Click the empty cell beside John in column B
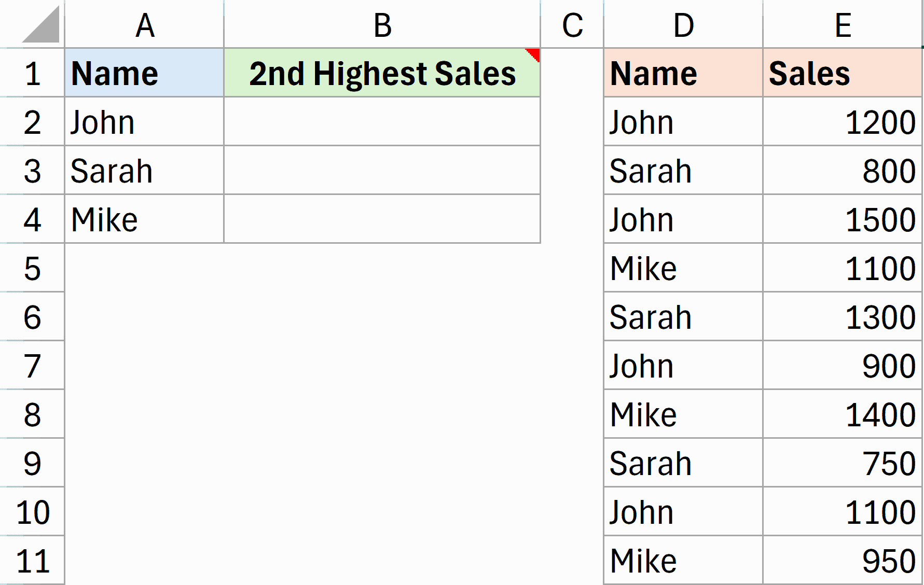 coord(381,121)
